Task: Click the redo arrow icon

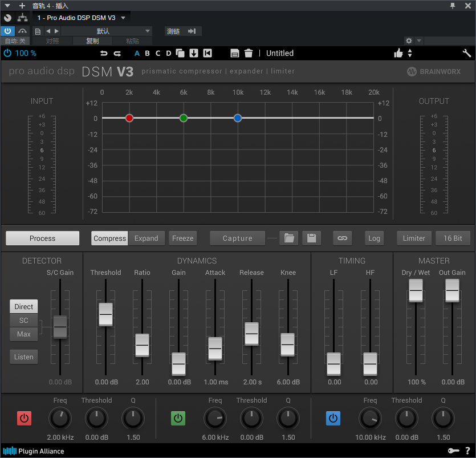Action: tap(117, 54)
